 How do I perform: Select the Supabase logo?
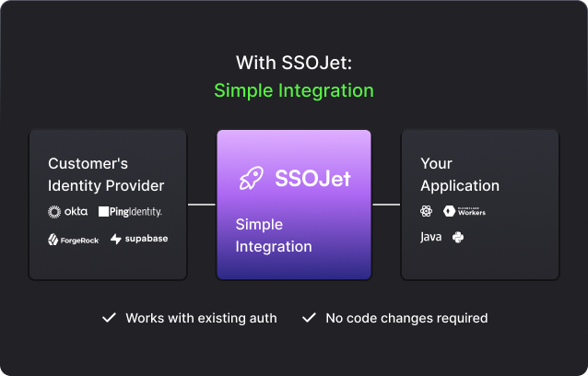click(x=139, y=239)
